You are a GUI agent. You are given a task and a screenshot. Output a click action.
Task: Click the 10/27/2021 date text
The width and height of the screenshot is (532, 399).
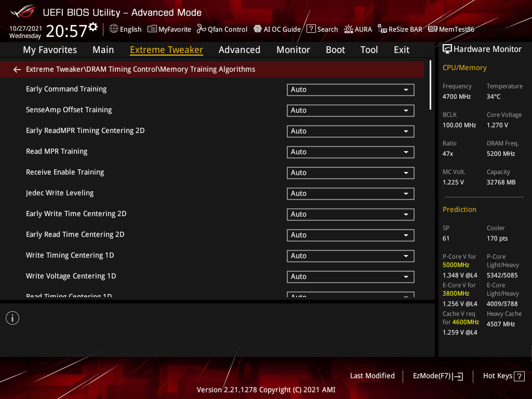click(26, 29)
